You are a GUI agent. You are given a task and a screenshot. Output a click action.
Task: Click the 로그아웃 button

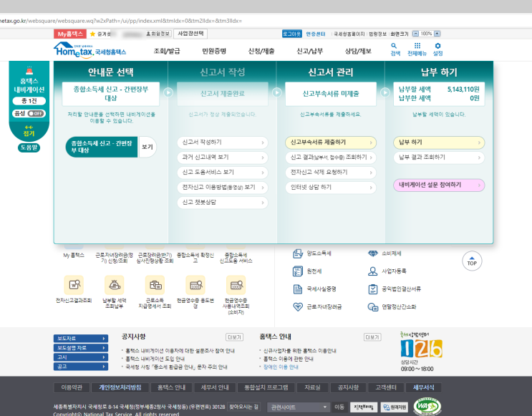pyautogui.click(x=292, y=34)
